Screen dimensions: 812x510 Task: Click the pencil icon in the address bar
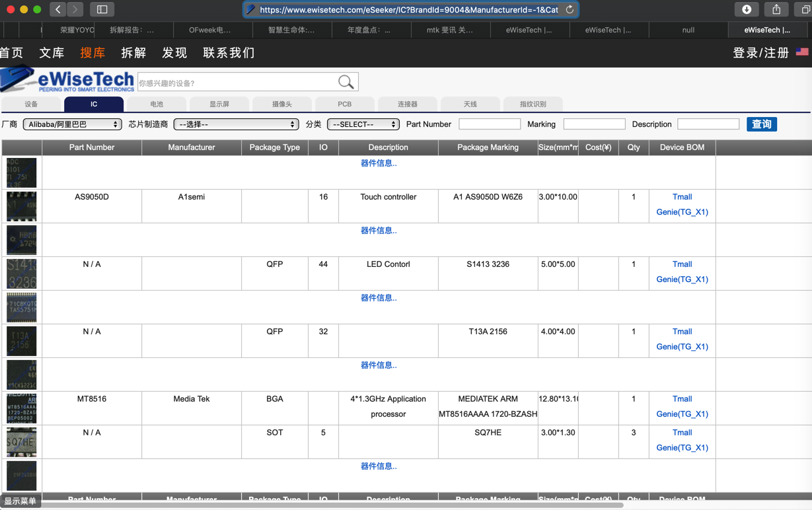251,9
